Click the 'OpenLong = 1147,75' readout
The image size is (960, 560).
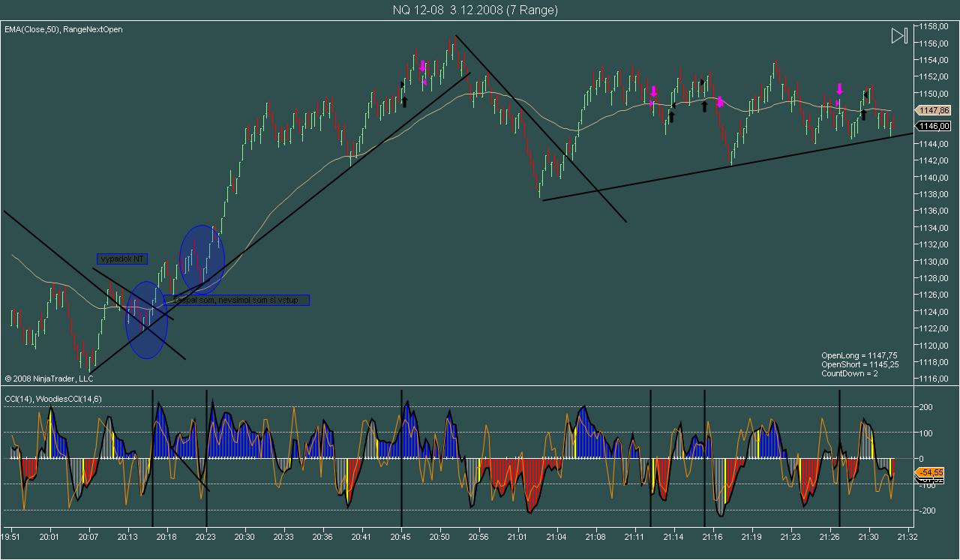coord(859,355)
